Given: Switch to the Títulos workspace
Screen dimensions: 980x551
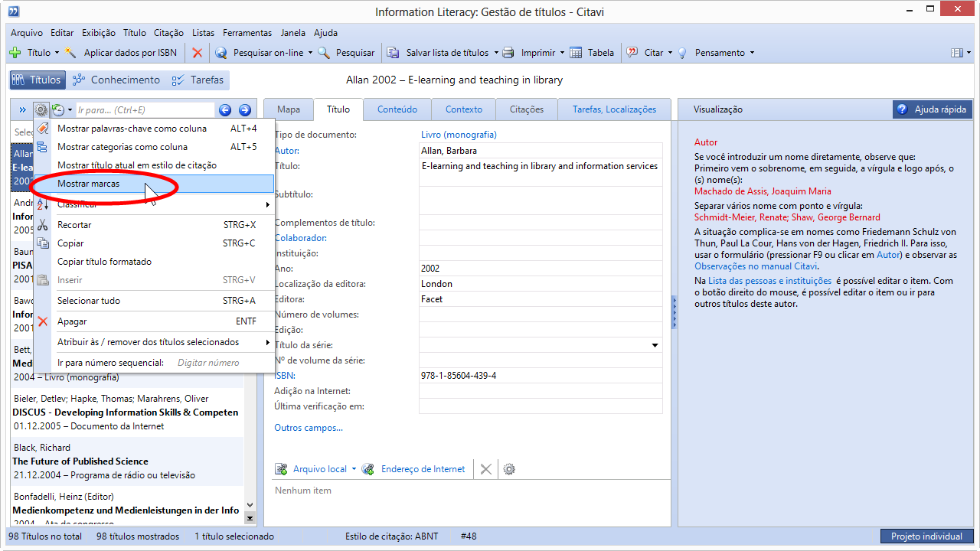Looking at the screenshot, I should click(x=37, y=80).
